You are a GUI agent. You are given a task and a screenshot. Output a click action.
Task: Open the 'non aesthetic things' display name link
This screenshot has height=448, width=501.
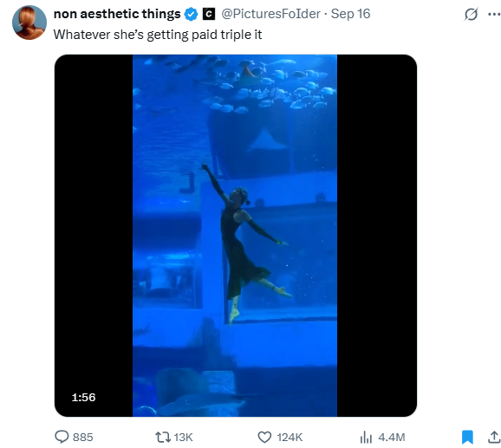117,14
